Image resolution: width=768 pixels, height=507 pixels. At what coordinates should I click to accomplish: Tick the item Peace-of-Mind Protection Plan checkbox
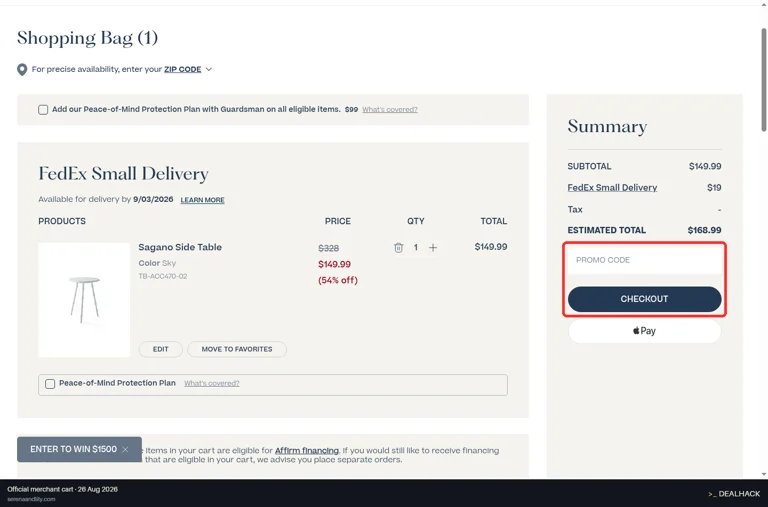(x=50, y=384)
